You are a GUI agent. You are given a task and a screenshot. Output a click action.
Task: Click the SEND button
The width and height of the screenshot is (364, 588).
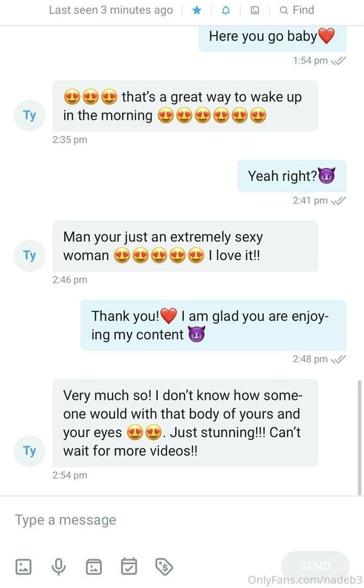coord(315,566)
